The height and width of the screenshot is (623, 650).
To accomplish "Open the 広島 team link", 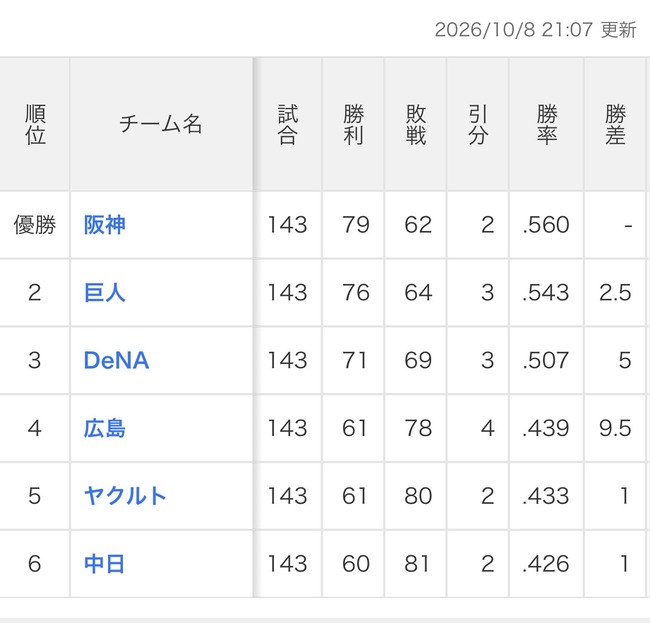I will 104,428.
